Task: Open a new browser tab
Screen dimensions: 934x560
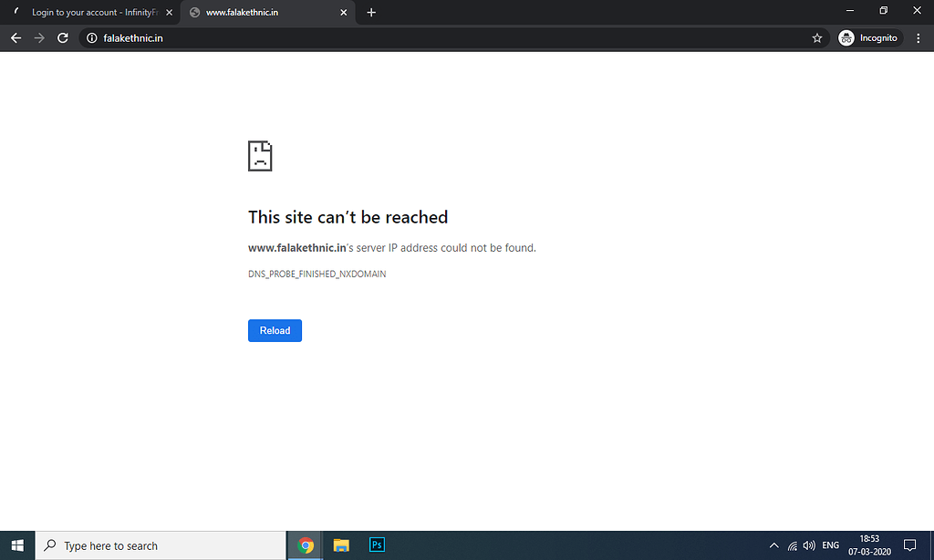Action: click(371, 12)
